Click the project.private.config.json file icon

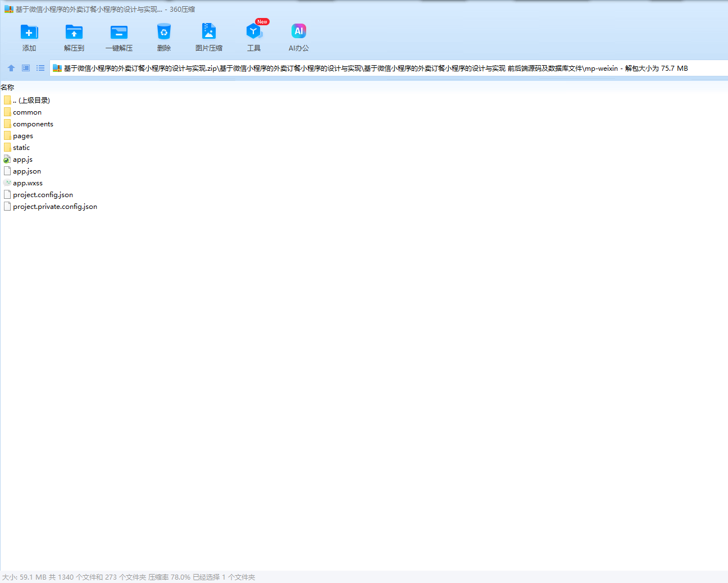[x=7, y=206]
